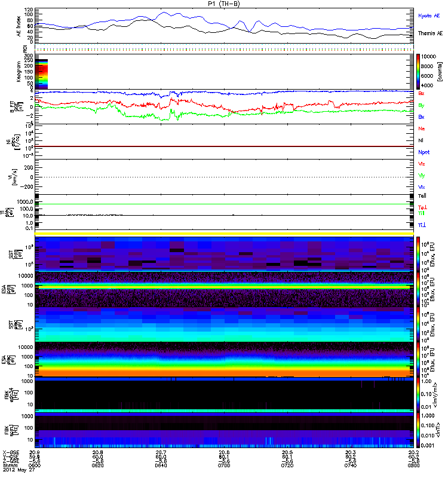
Task: Click the 0740 time axis label
Action: (x=351, y=465)
